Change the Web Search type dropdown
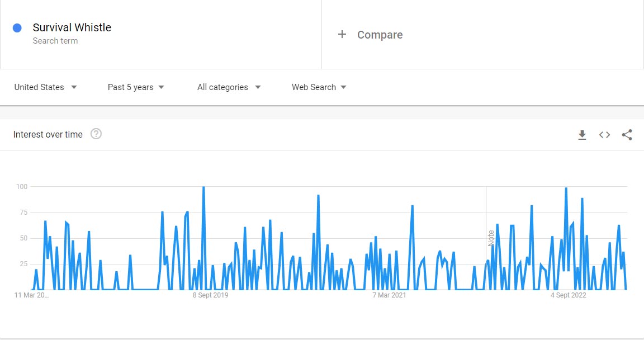644x340 pixels. 319,87
